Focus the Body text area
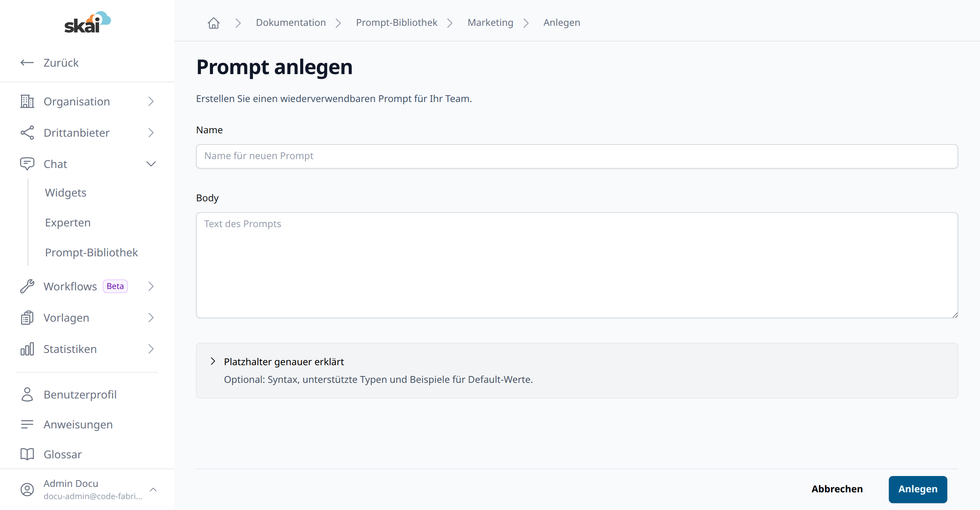Screen dimensions: 980x510 (x=577, y=265)
